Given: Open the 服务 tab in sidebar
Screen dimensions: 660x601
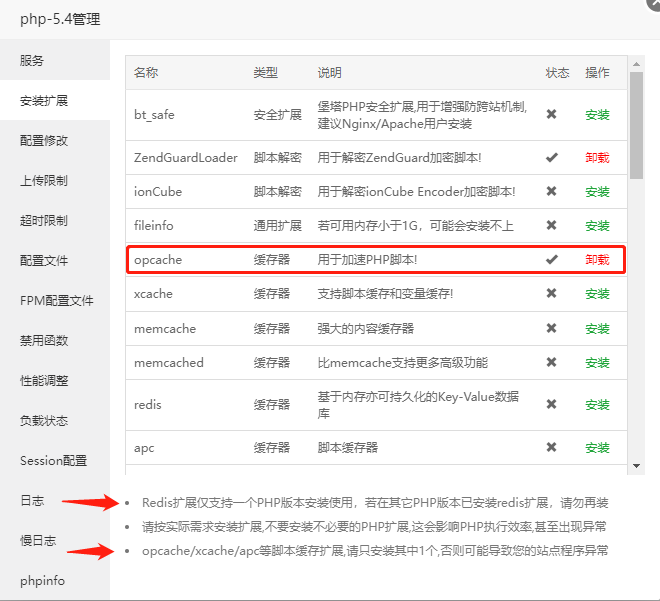Looking at the screenshot, I should click(55, 60).
